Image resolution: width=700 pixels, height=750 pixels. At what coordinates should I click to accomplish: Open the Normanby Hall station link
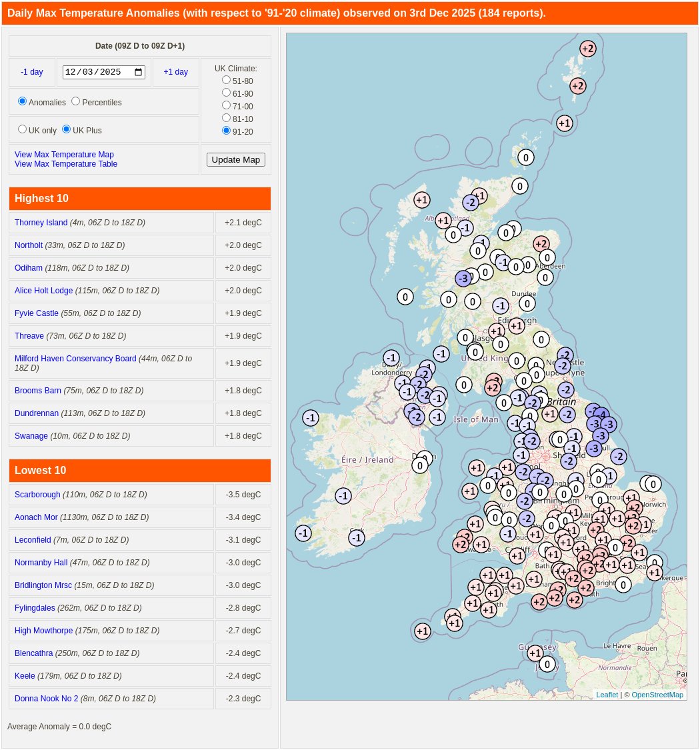pyautogui.click(x=41, y=563)
